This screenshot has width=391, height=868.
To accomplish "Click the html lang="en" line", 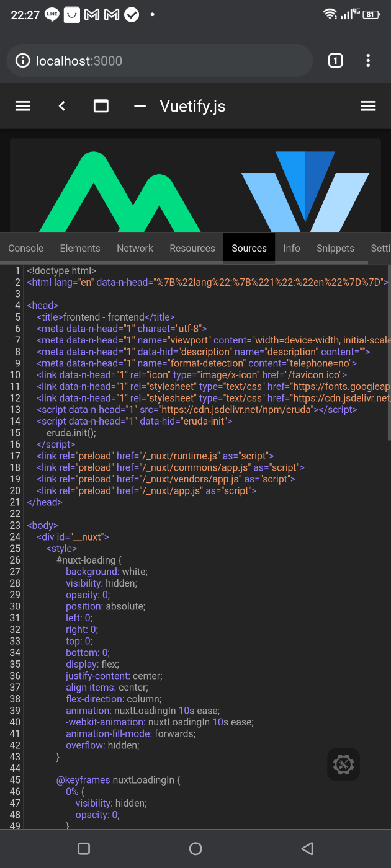I will click(x=207, y=282).
